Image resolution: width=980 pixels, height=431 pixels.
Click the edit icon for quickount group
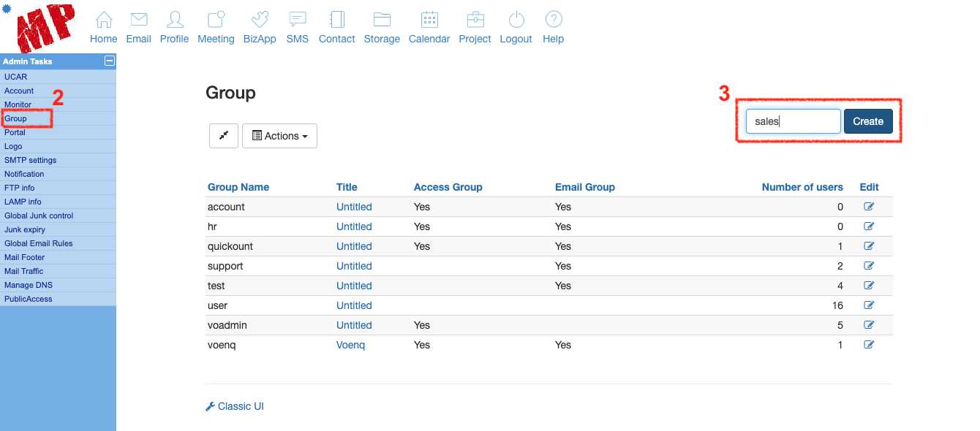coord(869,246)
